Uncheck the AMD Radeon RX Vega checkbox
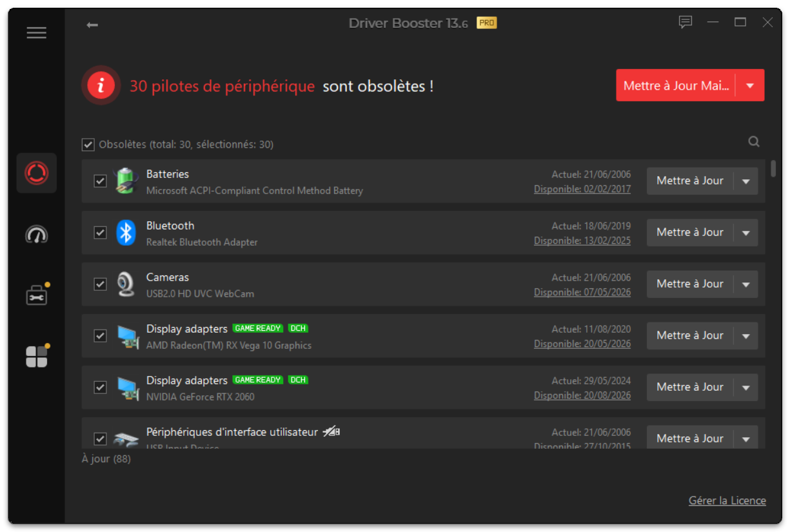The width and height of the screenshot is (790, 532). [x=100, y=336]
